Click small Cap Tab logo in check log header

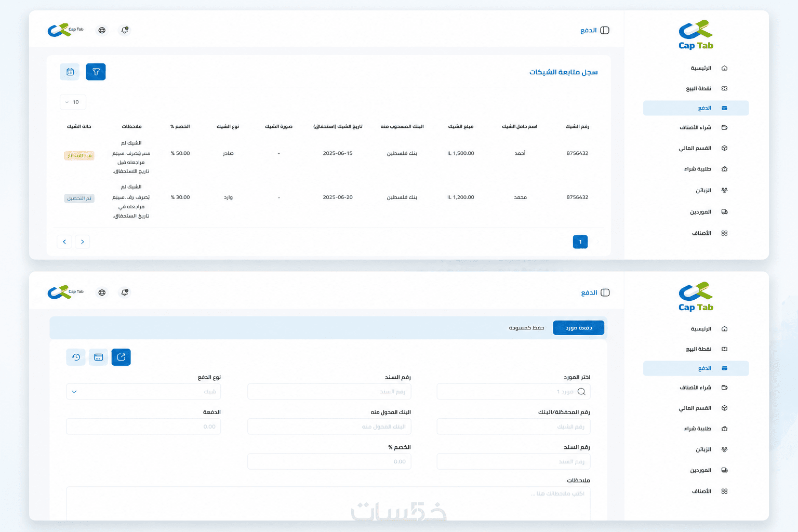coord(65,30)
